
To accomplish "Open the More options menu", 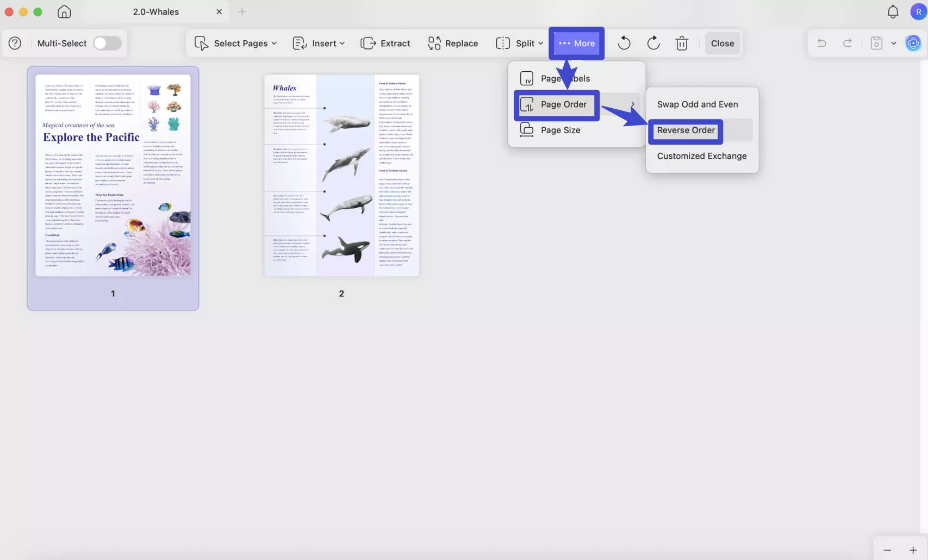I will tap(576, 43).
